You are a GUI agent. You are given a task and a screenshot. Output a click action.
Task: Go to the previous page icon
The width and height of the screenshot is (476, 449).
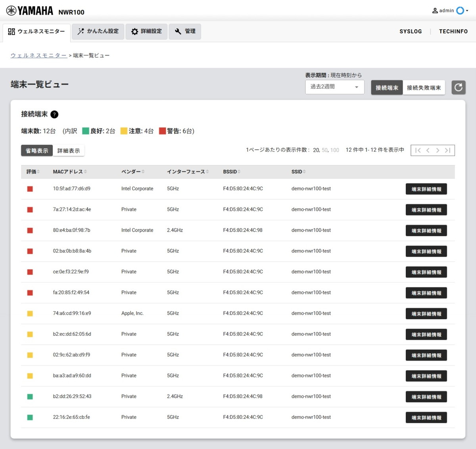[428, 150]
